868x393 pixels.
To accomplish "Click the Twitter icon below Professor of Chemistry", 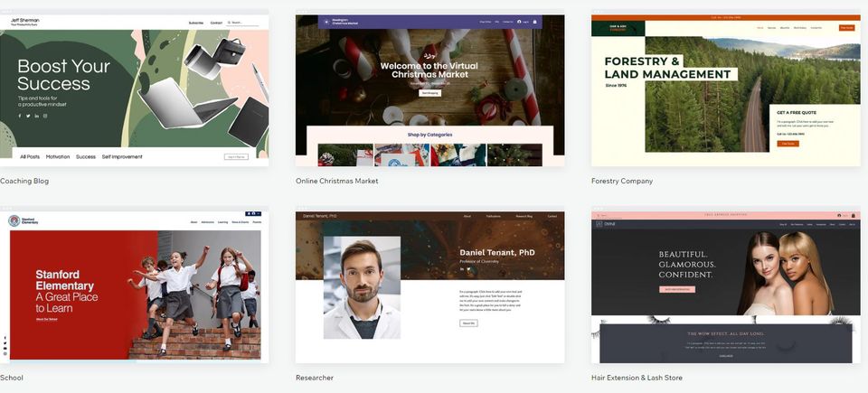I will (x=468, y=268).
